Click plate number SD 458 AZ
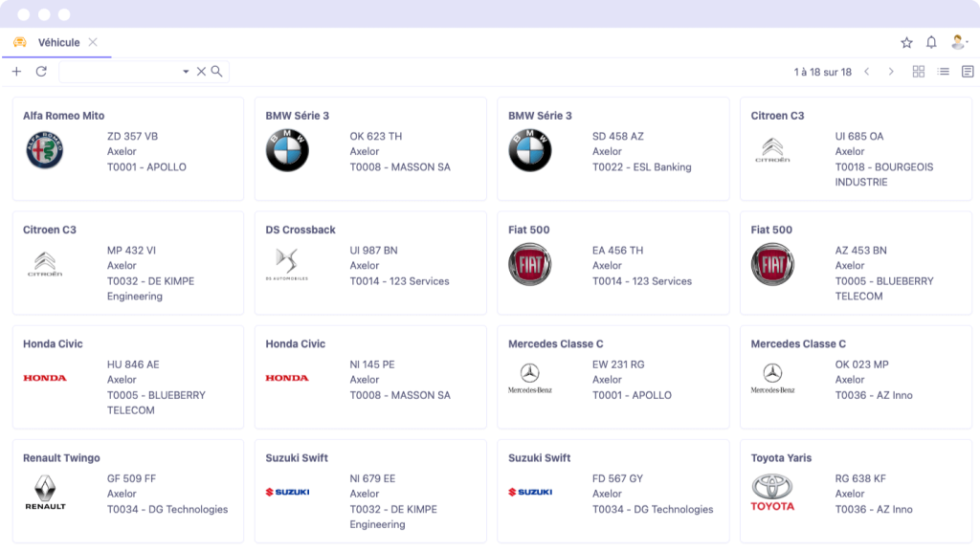The height and width of the screenshot is (552, 980). click(618, 136)
